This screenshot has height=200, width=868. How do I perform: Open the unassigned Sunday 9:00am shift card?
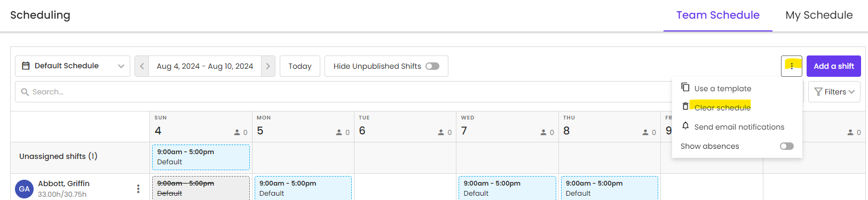201,157
